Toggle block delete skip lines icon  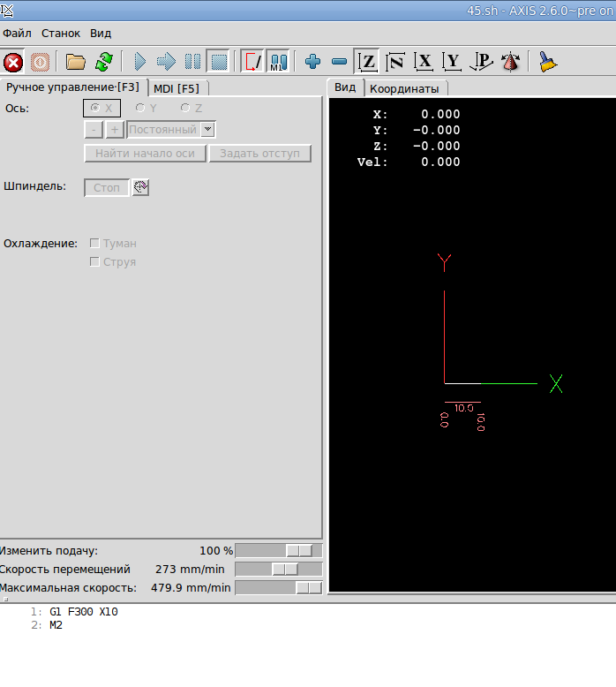coord(252,62)
